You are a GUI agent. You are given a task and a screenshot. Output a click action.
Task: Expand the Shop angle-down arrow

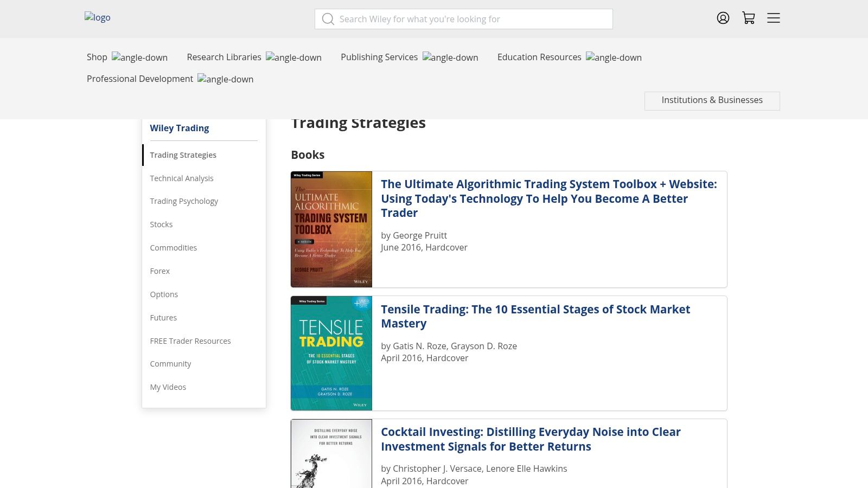[139, 57]
